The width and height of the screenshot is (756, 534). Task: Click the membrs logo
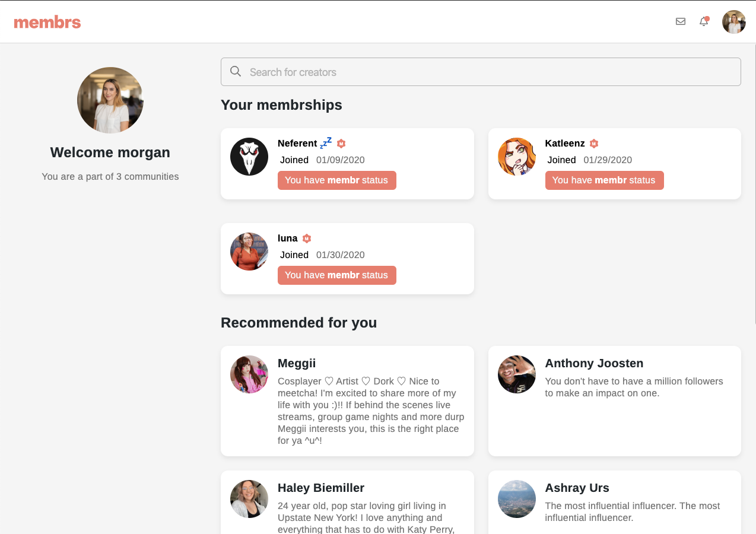[x=47, y=23]
